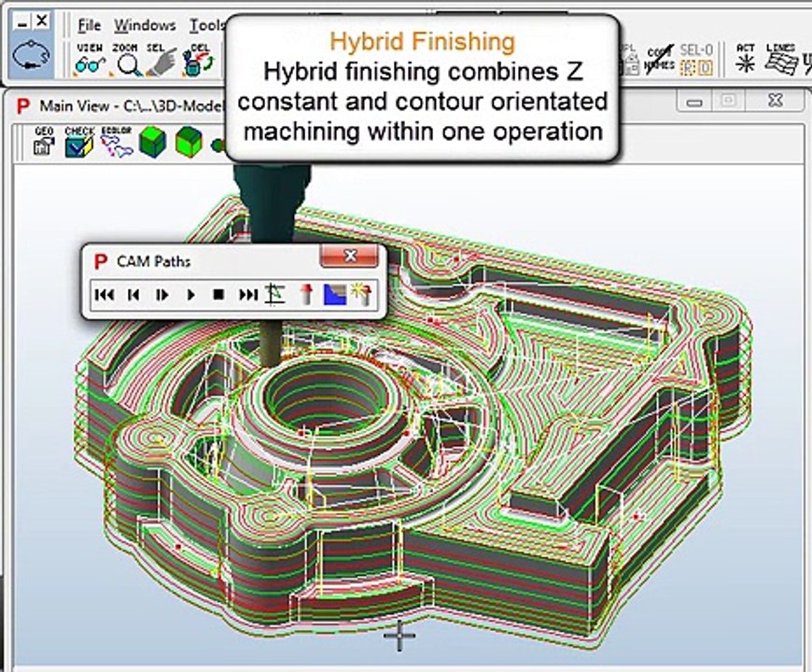
Task: Click the LINES surface mesh icon
Action: tap(781, 60)
